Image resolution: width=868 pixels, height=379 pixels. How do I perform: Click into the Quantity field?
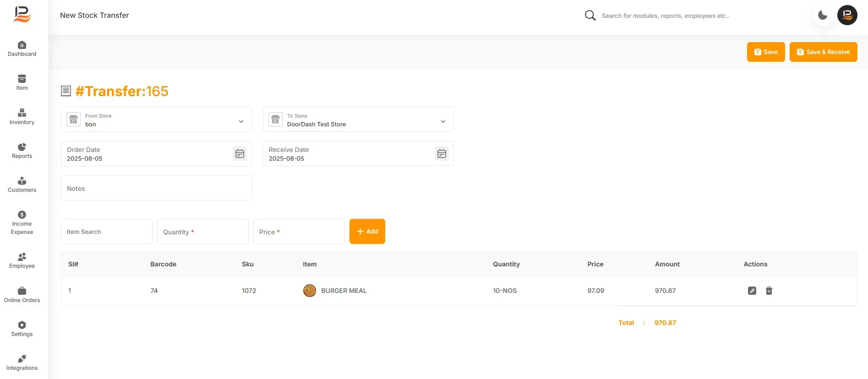pos(203,232)
